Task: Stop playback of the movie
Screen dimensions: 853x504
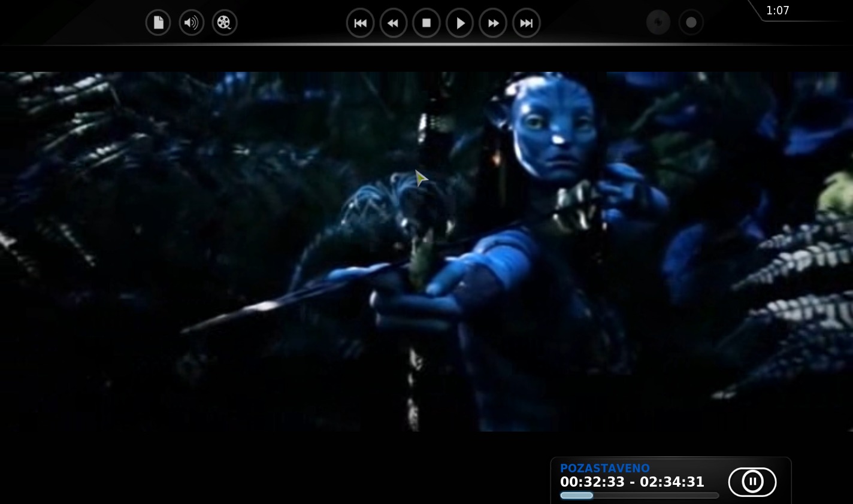Action: point(426,23)
